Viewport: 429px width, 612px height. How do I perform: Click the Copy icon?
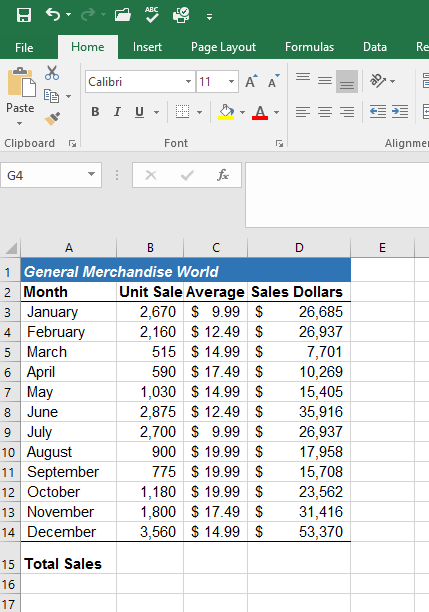(52, 96)
